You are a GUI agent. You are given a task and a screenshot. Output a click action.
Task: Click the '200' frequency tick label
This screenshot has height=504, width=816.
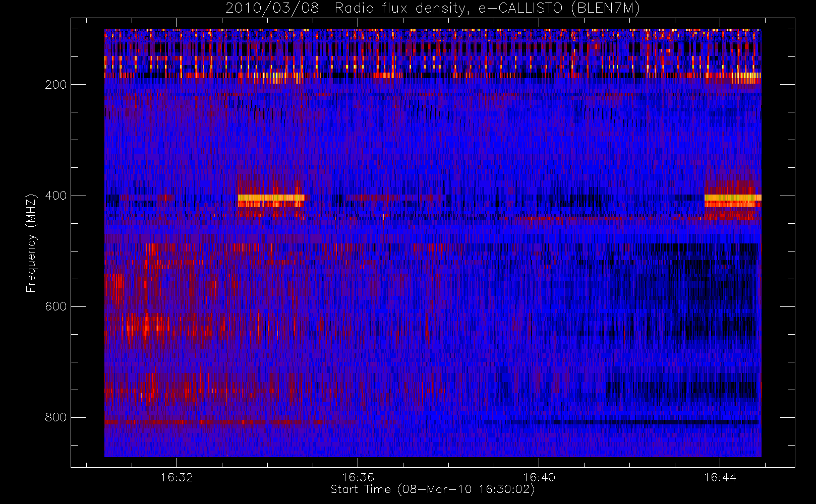click(55, 85)
